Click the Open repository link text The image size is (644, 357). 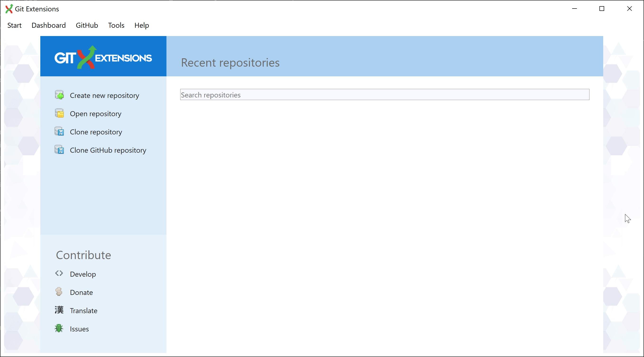click(x=96, y=114)
